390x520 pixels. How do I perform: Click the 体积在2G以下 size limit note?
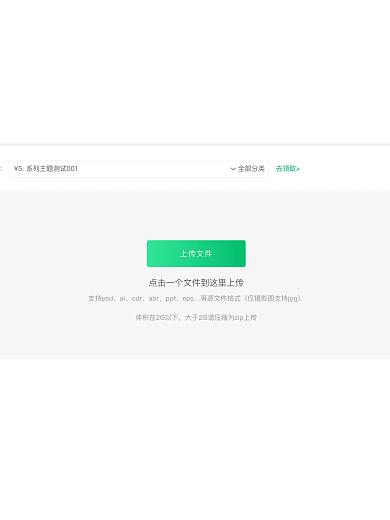(x=196, y=317)
